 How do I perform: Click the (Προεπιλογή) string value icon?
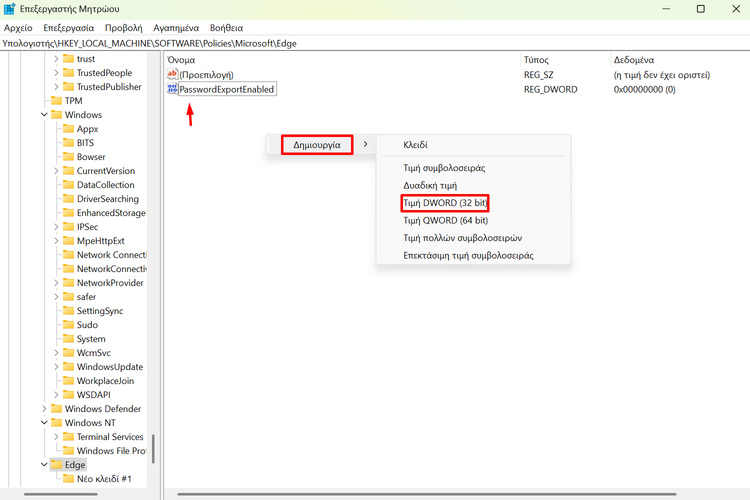click(172, 74)
